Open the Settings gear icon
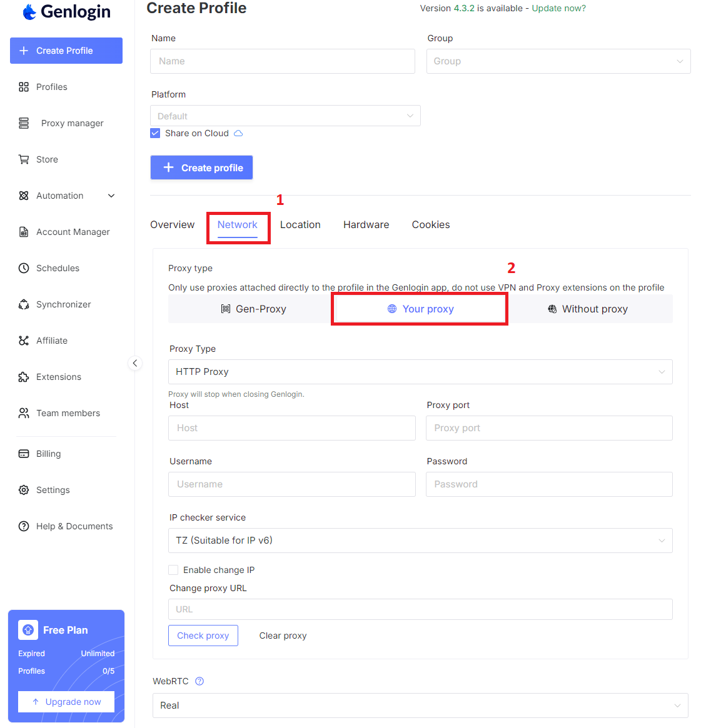This screenshot has width=711, height=728. click(x=24, y=490)
